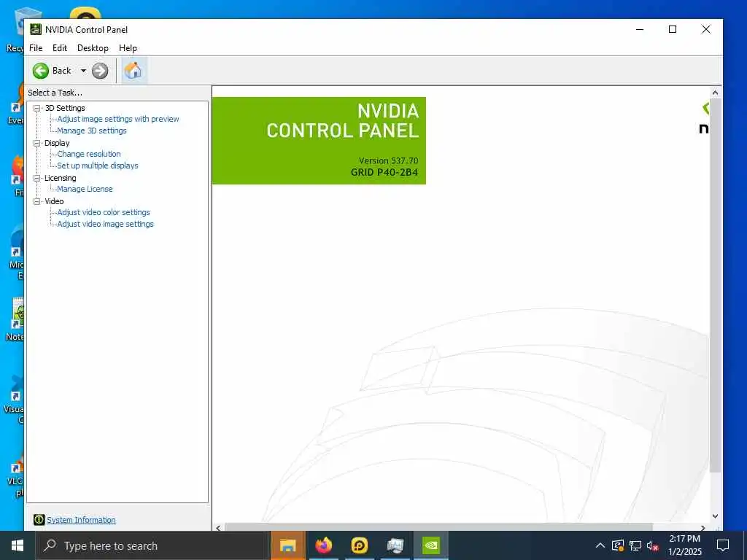Open Adjust image settings with preview
Image resolution: width=747 pixels, height=560 pixels.
click(x=118, y=119)
